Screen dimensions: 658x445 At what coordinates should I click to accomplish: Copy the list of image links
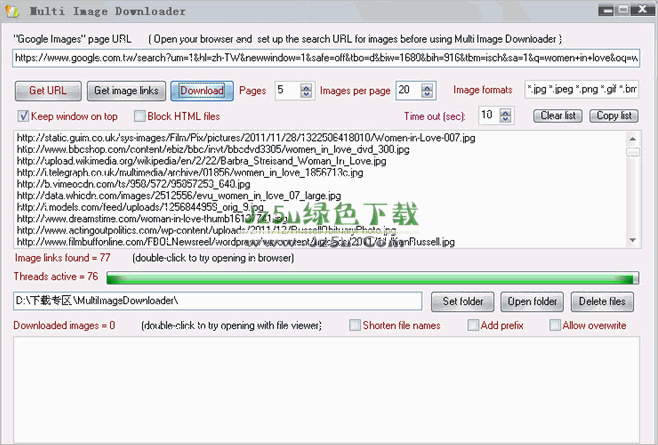pos(614,115)
